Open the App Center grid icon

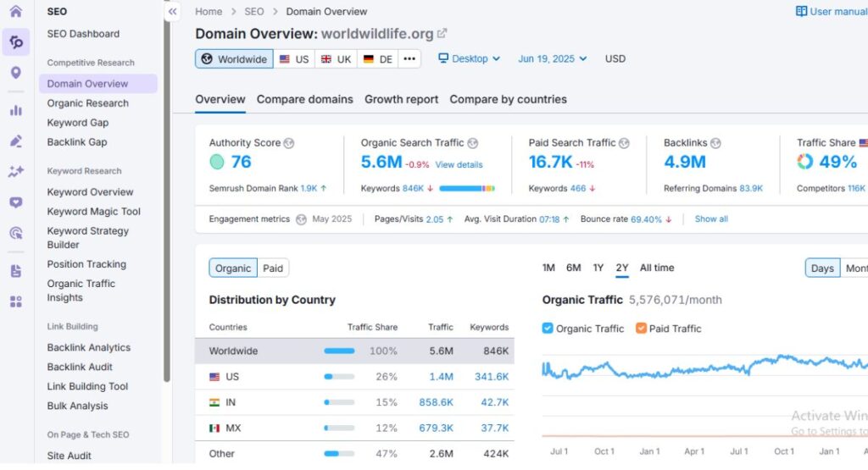tap(16, 301)
